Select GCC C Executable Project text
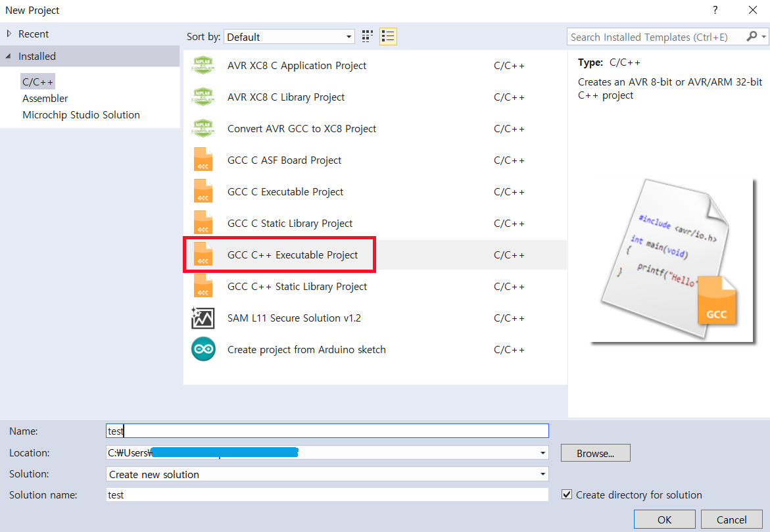 coord(285,191)
